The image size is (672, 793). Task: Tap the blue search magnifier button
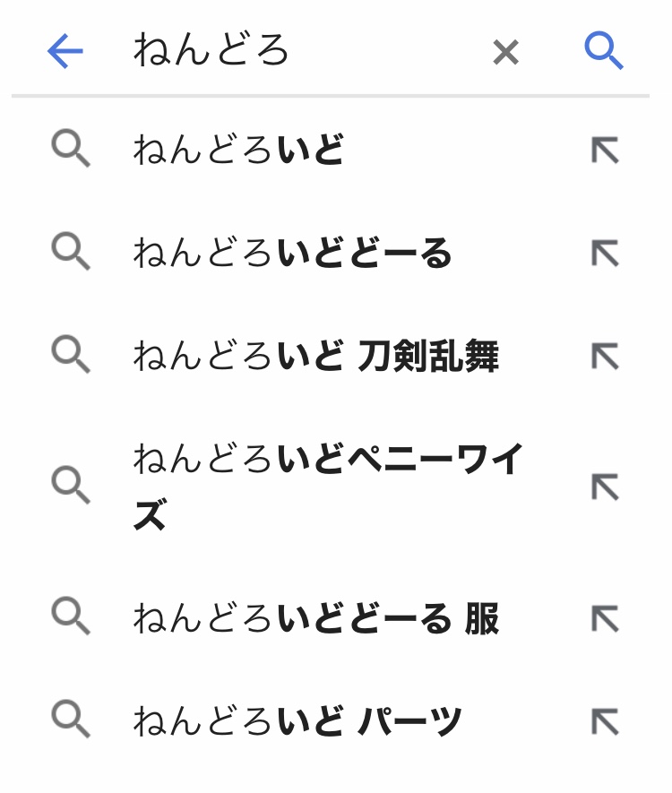coord(604,52)
